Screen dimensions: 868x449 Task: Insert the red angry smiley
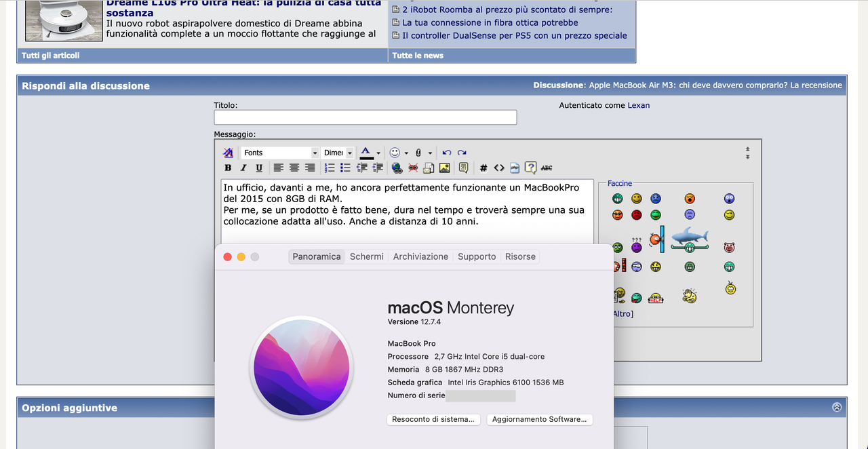(636, 214)
